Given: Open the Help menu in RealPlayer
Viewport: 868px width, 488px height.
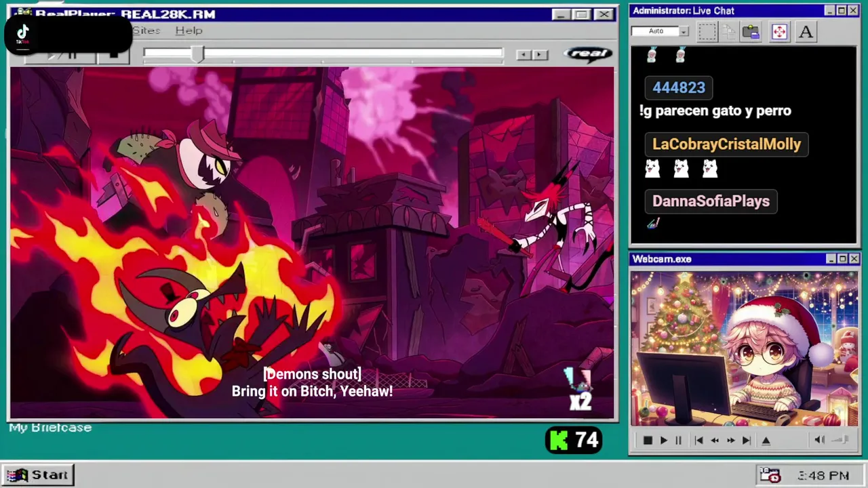Looking at the screenshot, I should click(189, 30).
